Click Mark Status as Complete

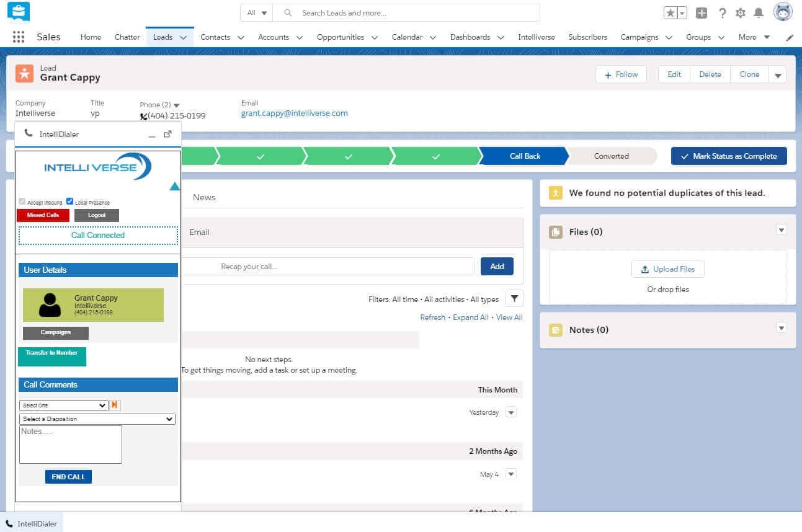pyautogui.click(x=729, y=156)
